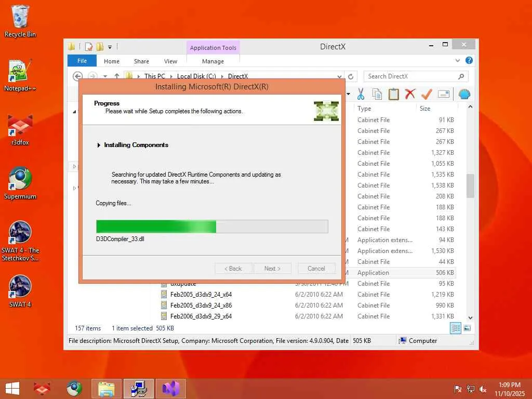532x399 pixels.
Task: Click the taskbar clock showing 1:09 PM
Action: [509, 389]
